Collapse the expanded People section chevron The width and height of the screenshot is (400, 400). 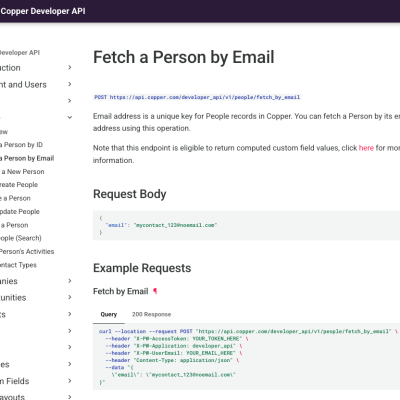(70, 117)
